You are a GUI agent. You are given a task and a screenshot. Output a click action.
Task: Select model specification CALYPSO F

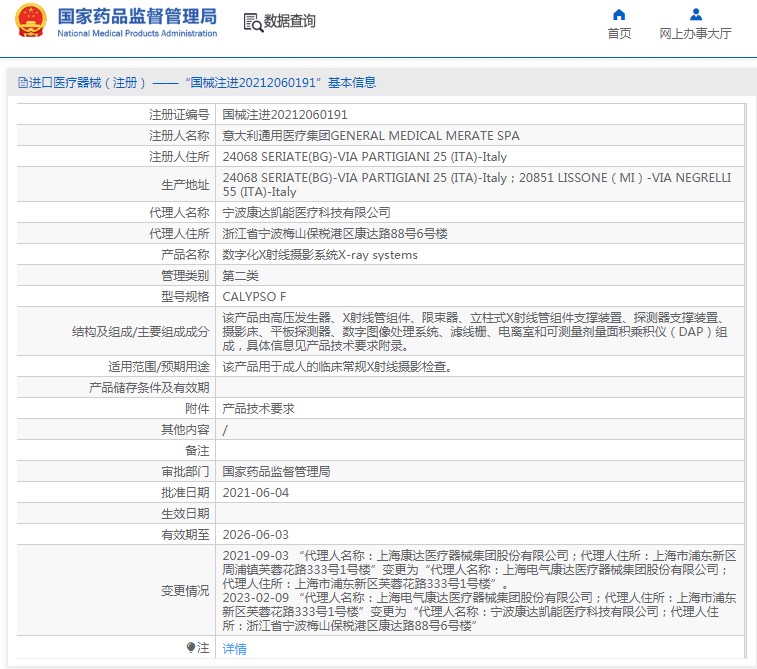254,296
